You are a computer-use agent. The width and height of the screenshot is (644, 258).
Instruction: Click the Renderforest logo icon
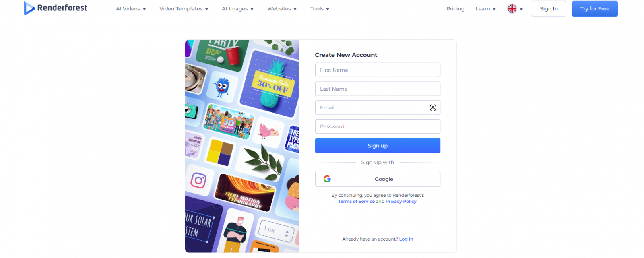[x=29, y=8]
